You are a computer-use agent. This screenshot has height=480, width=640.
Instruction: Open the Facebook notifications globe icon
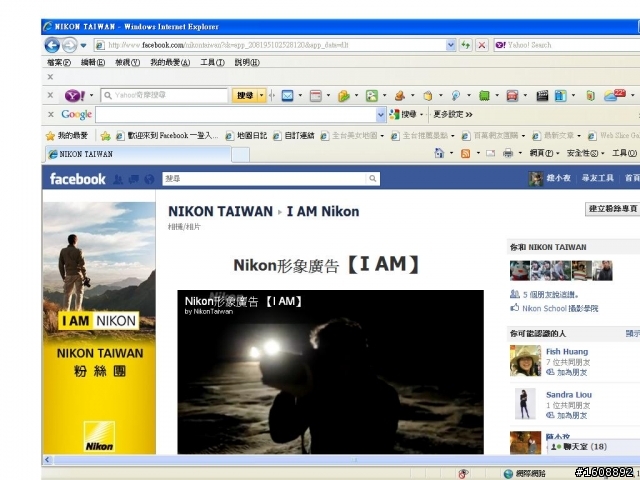coord(149,179)
